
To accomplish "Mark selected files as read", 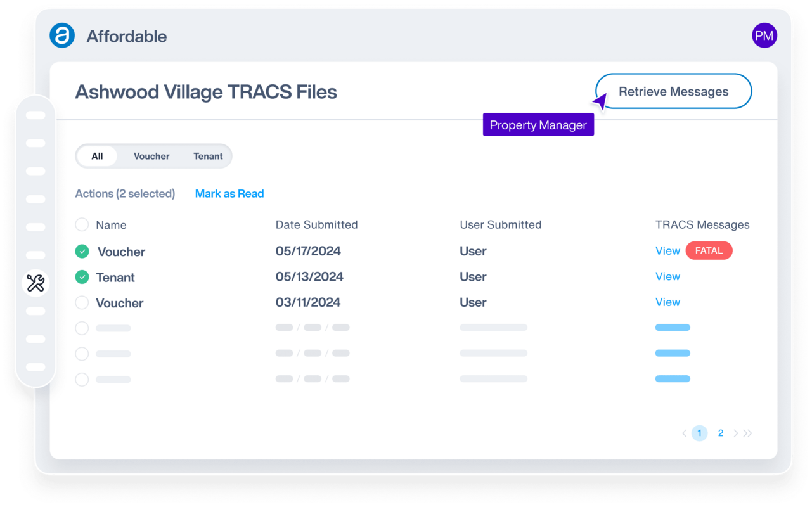I will pos(229,193).
